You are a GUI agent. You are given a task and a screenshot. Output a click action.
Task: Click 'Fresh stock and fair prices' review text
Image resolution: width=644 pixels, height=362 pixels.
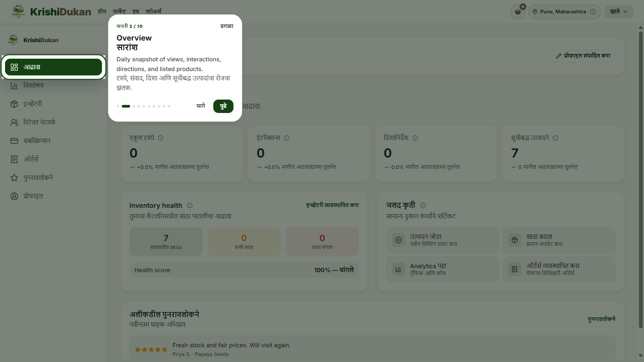(231, 345)
